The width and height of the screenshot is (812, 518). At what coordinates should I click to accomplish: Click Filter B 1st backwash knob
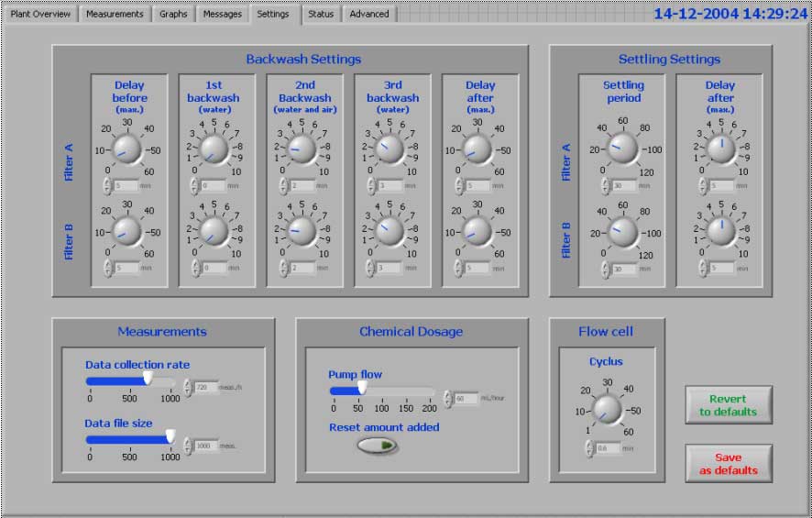point(214,232)
